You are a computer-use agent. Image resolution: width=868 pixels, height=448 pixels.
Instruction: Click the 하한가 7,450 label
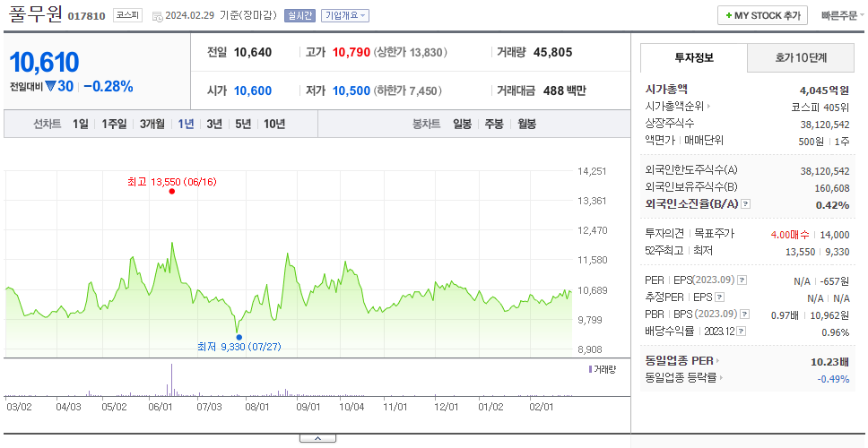[x=408, y=90]
